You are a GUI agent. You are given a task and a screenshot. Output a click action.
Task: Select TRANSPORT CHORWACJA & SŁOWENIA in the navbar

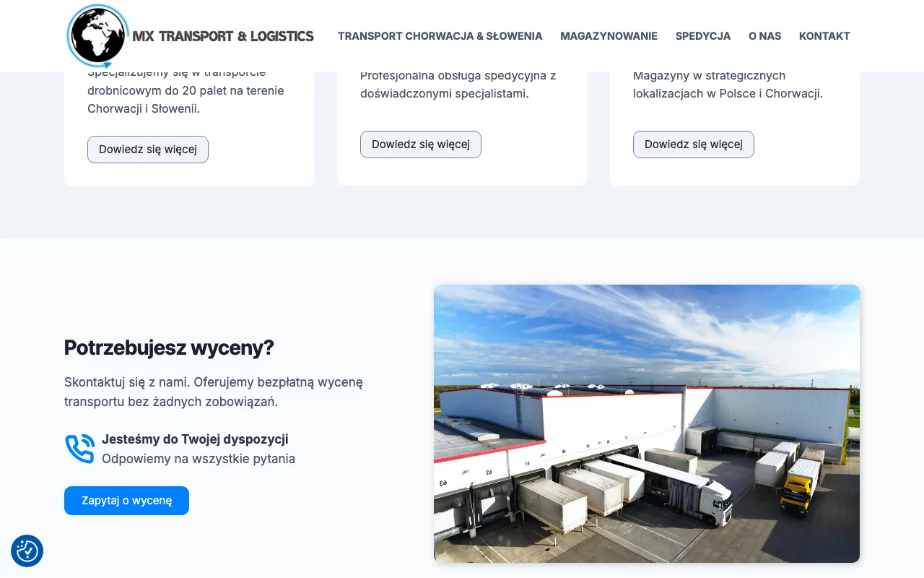tap(440, 35)
